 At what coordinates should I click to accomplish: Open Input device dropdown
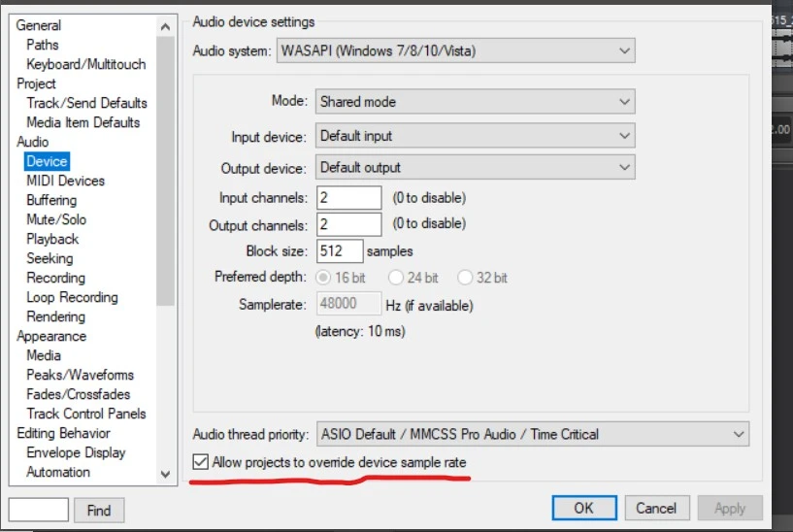[476, 136]
